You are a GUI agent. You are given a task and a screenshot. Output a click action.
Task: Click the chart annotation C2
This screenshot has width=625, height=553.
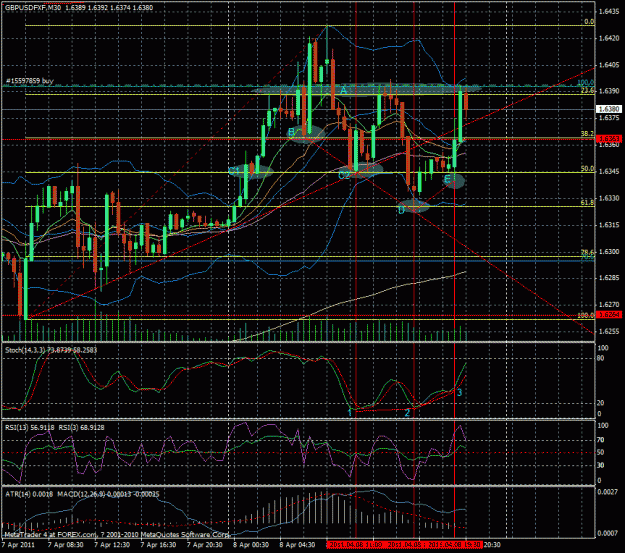[344, 175]
